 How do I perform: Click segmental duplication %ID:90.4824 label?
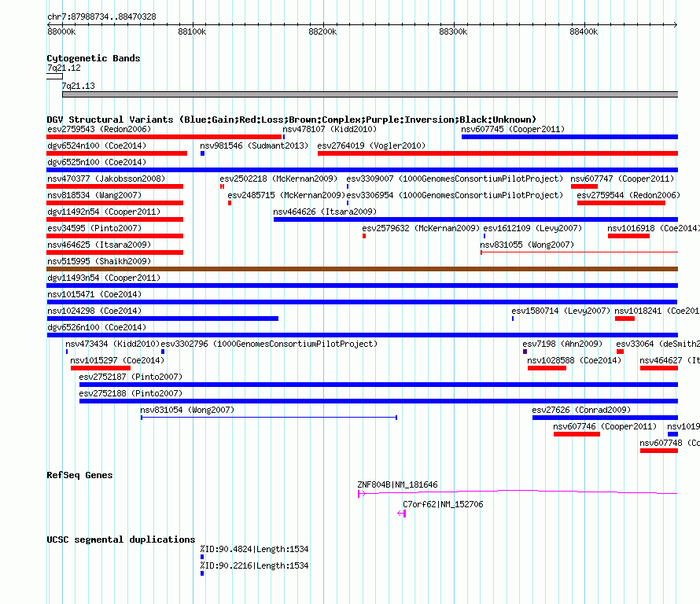[x=254, y=550]
